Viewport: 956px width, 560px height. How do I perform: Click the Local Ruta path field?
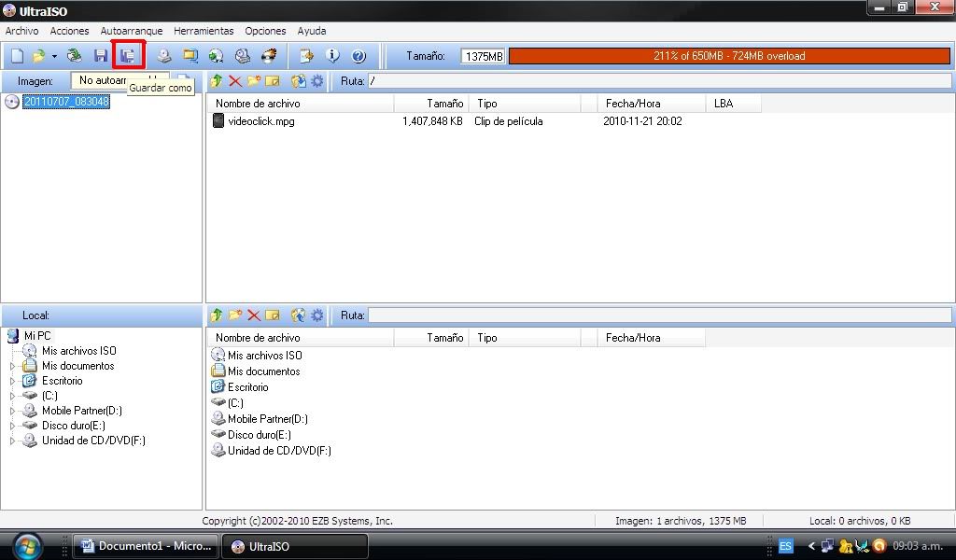coord(660,315)
